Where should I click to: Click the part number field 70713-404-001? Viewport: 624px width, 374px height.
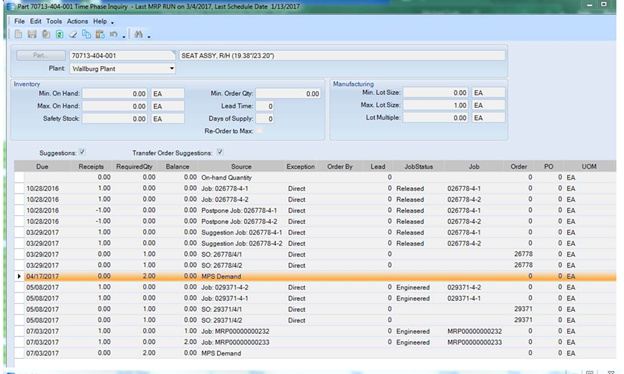tap(122, 56)
